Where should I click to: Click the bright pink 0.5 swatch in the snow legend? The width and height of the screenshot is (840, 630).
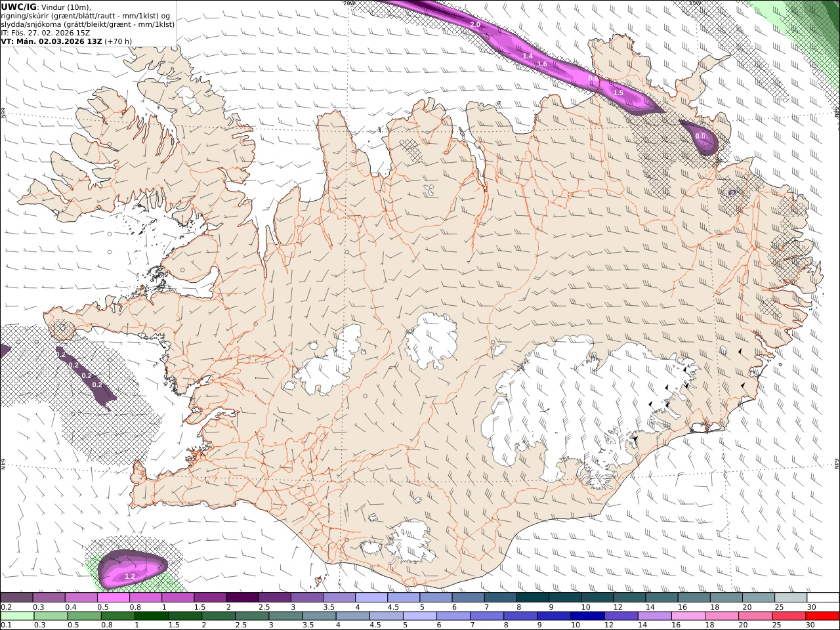tap(113, 598)
